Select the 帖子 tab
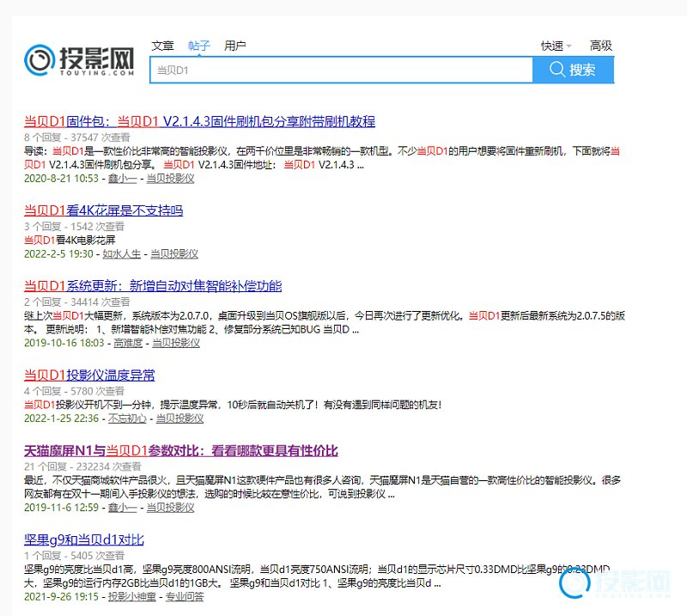The height and width of the screenshot is (616, 687). point(199,46)
